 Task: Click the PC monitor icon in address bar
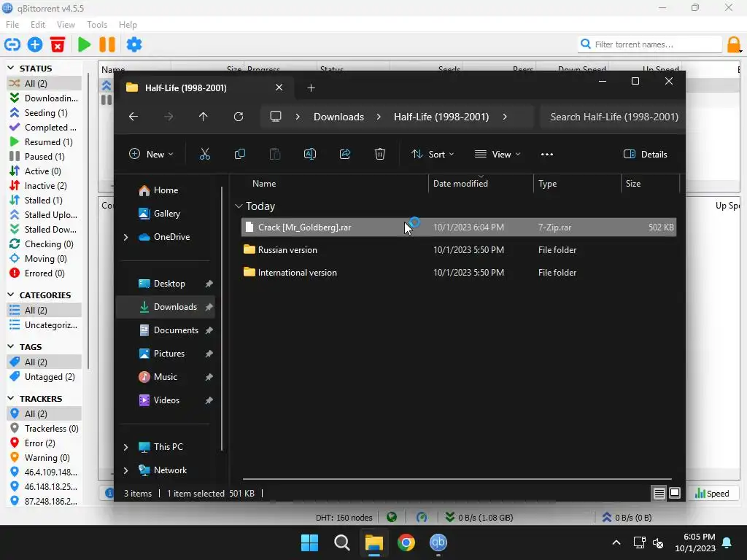point(276,117)
